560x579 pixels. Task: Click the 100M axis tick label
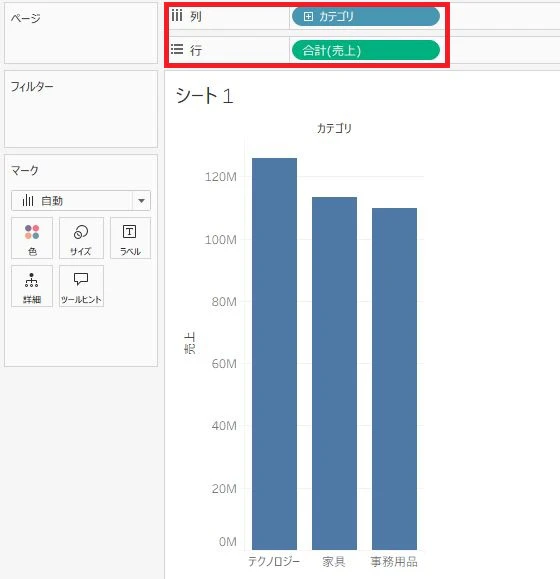click(x=221, y=240)
